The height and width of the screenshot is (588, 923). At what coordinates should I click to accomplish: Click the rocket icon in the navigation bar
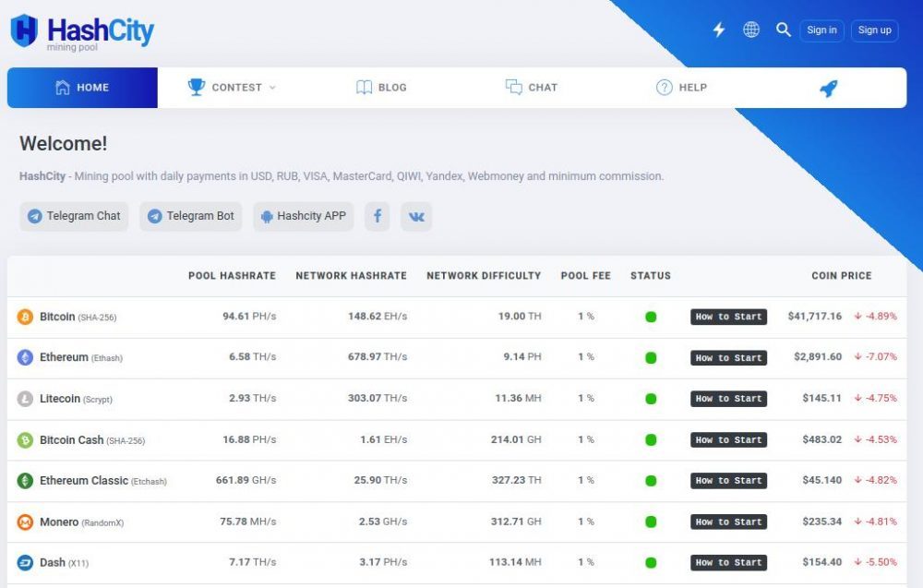tap(826, 87)
